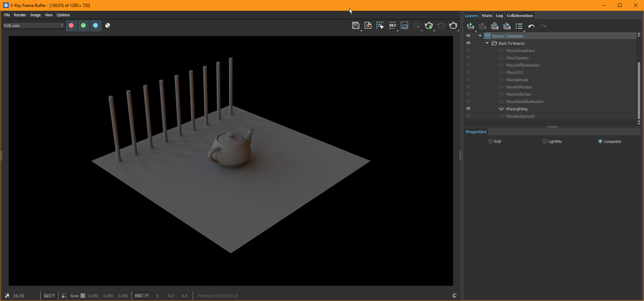Click the Save current channel icon
644x301 pixels.
356,25
